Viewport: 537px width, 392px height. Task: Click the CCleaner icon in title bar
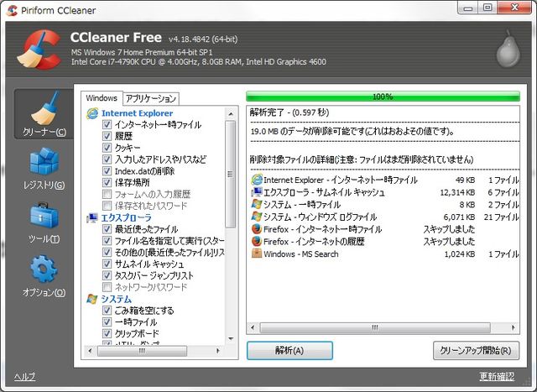(x=12, y=10)
